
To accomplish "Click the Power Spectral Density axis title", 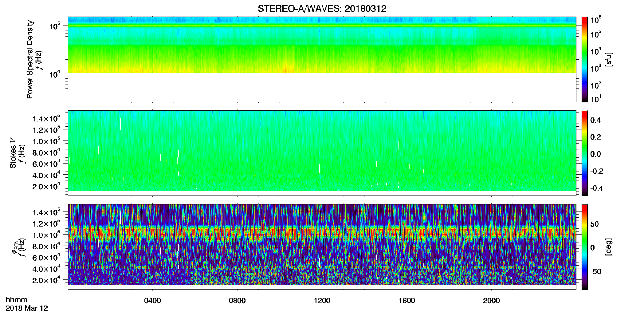I will click(30, 59).
